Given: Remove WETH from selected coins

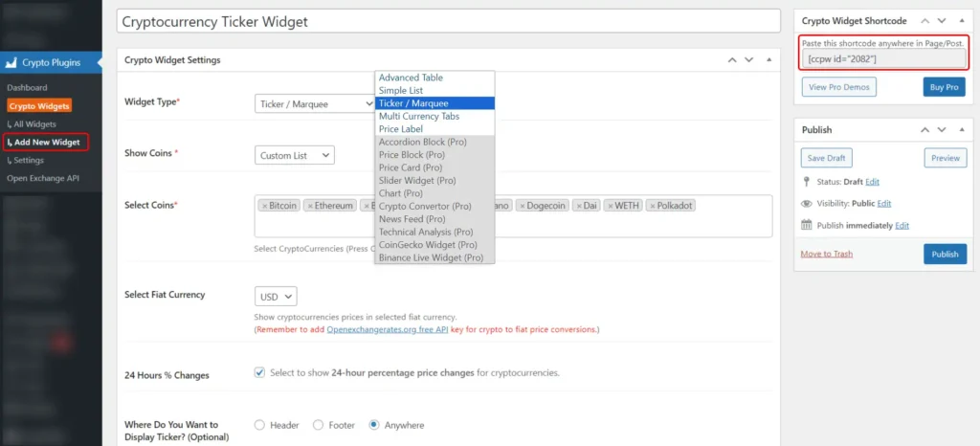Looking at the screenshot, I should pos(610,206).
